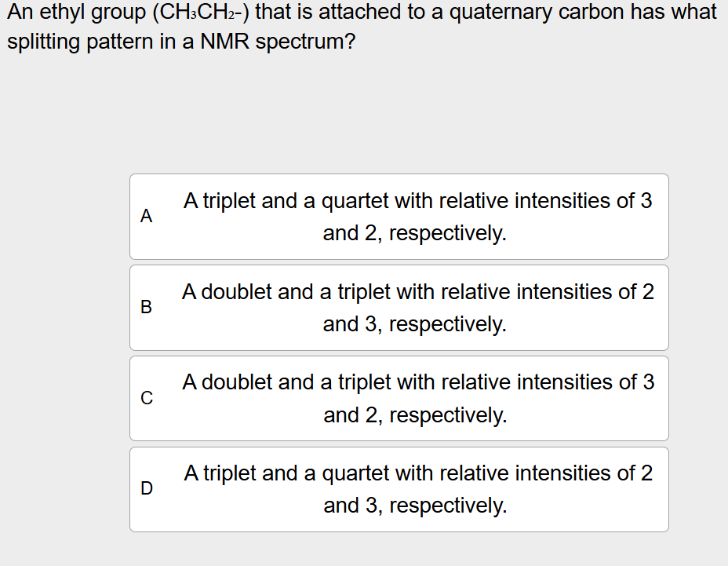Image resolution: width=728 pixels, height=566 pixels.
Task: Click 'and 2, respectively.' in option C
Action: 415,415
